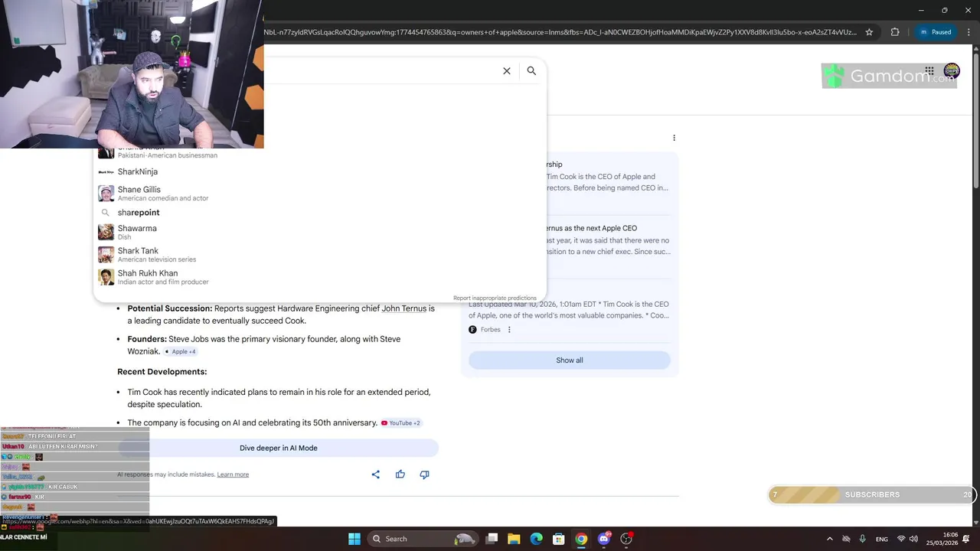The height and width of the screenshot is (551, 980).
Task: Open the Paused Chrome profile button
Action: (936, 32)
